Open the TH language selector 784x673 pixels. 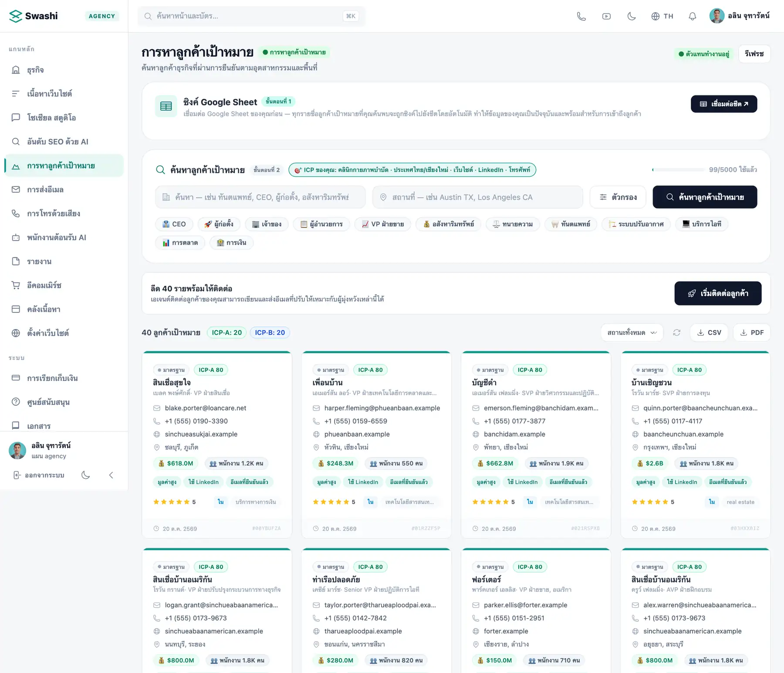tap(662, 16)
